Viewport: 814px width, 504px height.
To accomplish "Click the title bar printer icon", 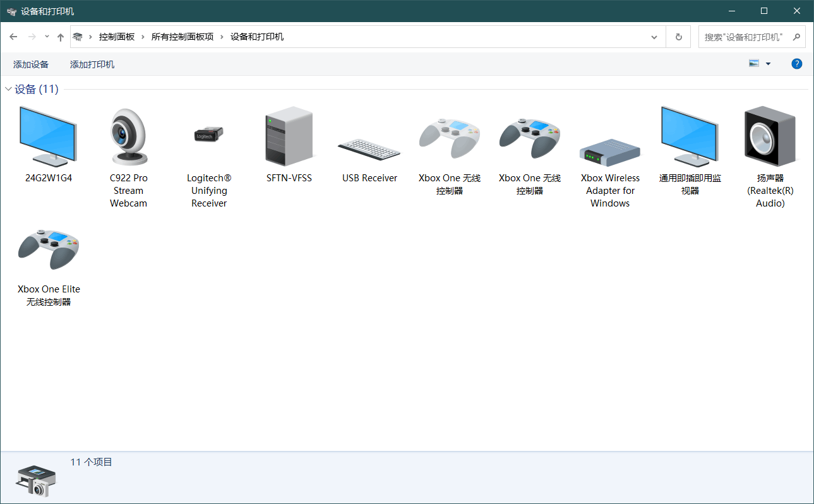I will coord(11,11).
